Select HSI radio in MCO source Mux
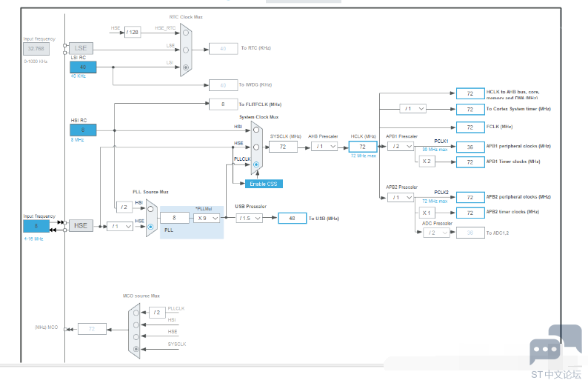The width and height of the screenshot is (588, 386). 136,325
